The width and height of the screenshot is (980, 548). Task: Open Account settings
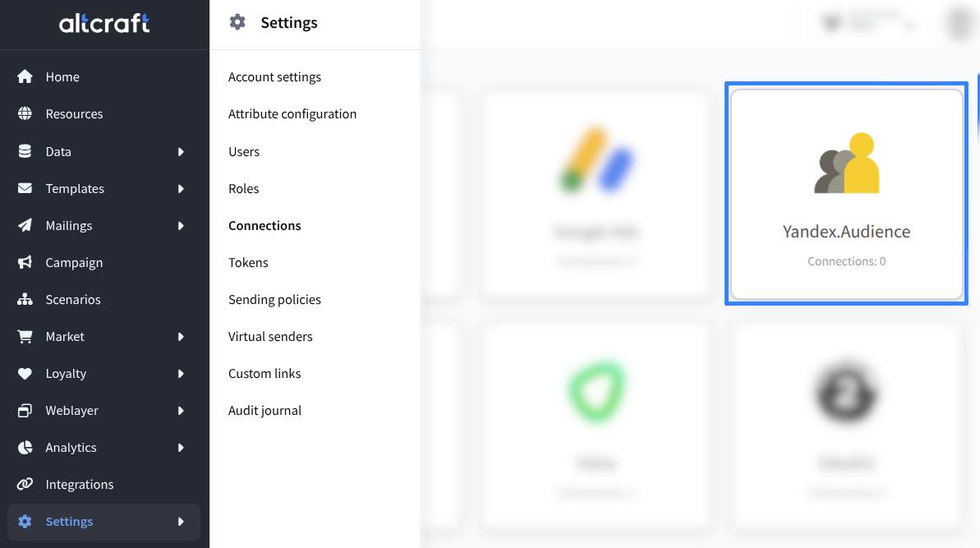click(274, 77)
